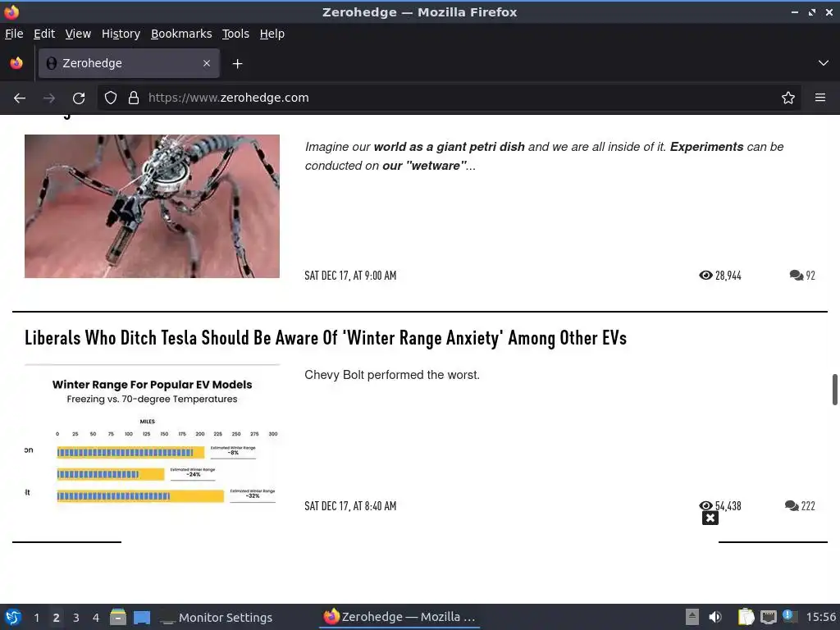
Task: Dismiss the ad with the X button
Action: tap(710, 518)
